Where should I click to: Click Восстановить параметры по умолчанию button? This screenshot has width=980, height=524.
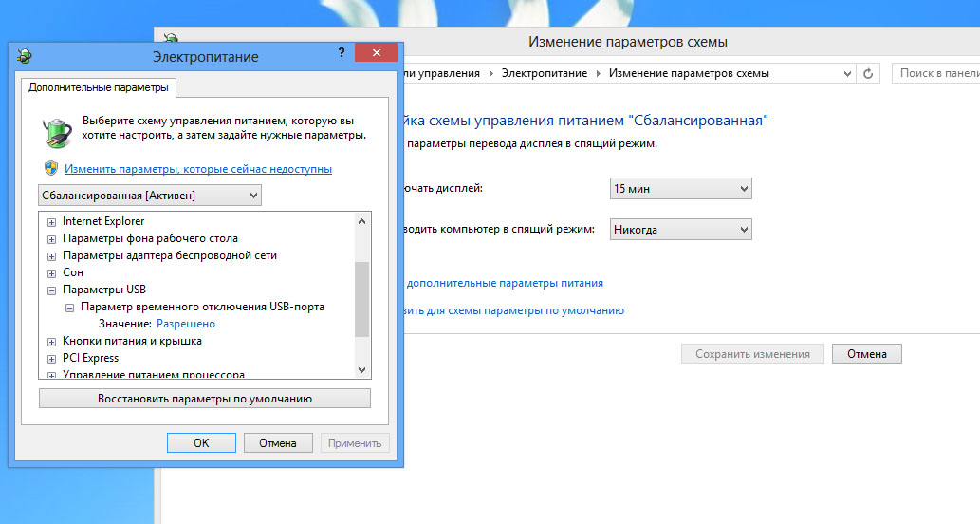pyautogui.click(x=205, y=399)
